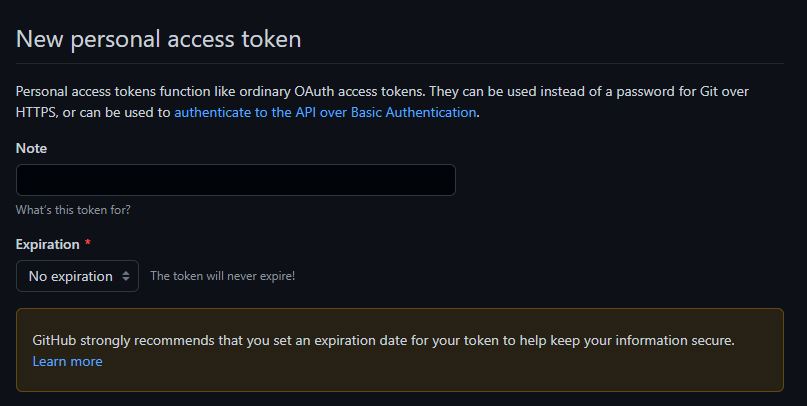Click the Expiration field label
The height and width of the screenshot is (406, 807).
coord(47,244)
